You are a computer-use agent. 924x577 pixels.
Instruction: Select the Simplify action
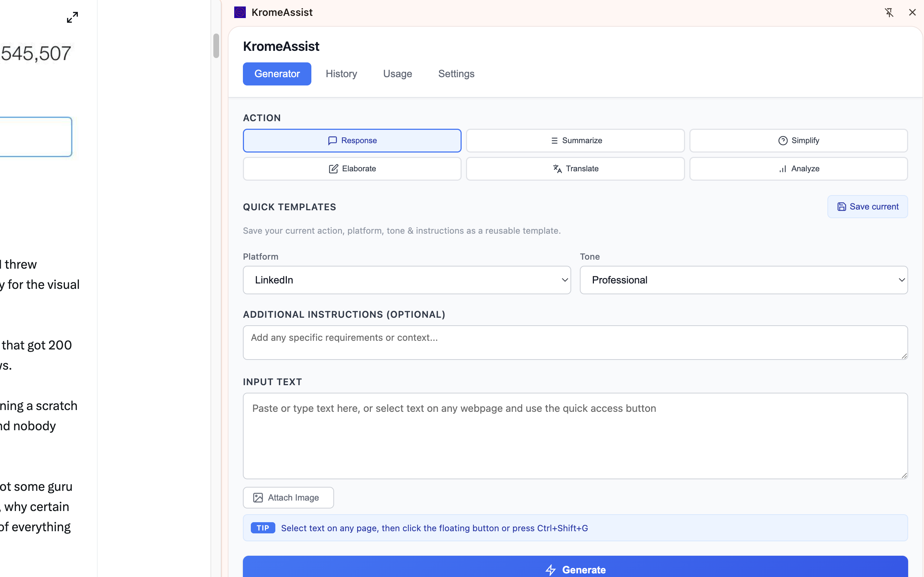click(798, 140)
